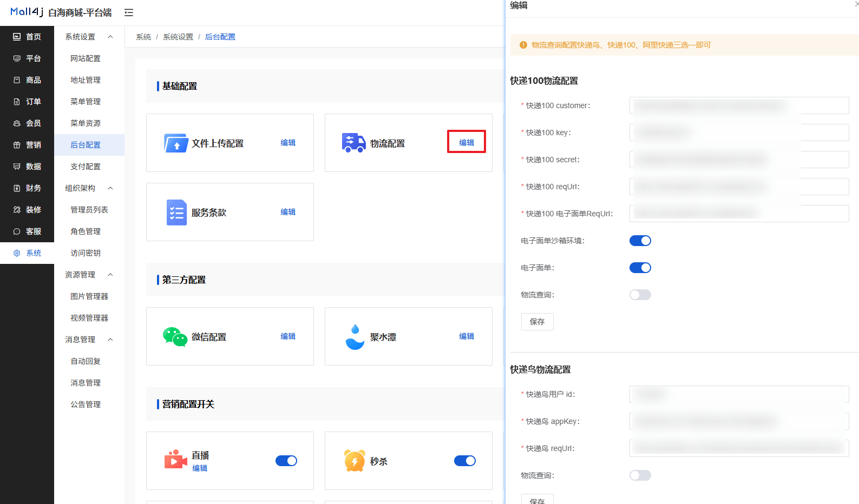
Task: Edit the 微信配置 card
Action: tap(288, 336)
